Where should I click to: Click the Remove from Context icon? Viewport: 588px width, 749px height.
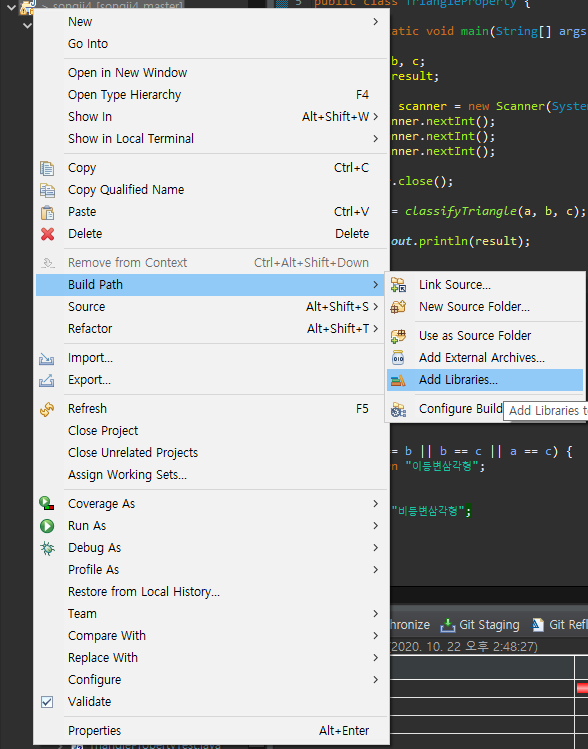(x=47, y=263)
